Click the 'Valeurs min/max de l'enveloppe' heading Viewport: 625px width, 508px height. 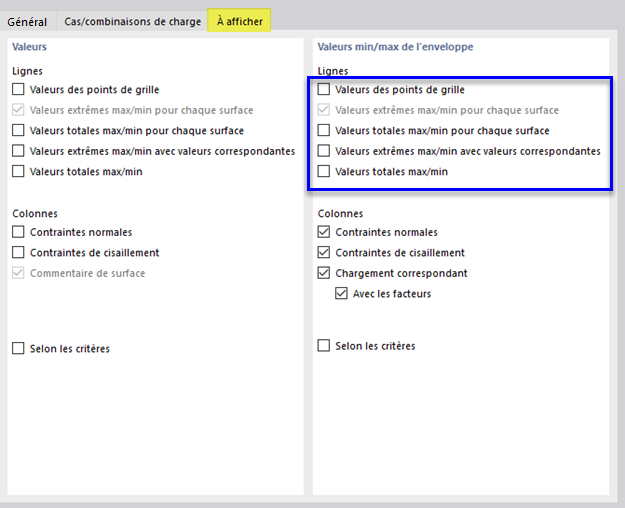pyautogui.click(x=395, y=47)
